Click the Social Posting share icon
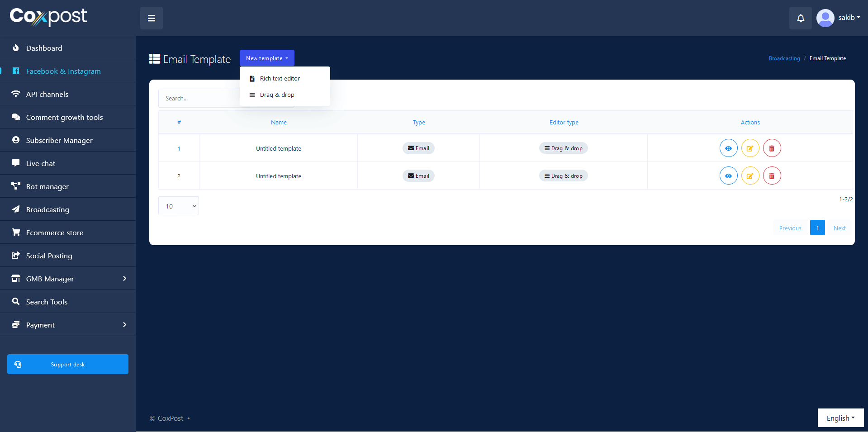This screenshot has width=868, height=432. (x=16, y=255)
